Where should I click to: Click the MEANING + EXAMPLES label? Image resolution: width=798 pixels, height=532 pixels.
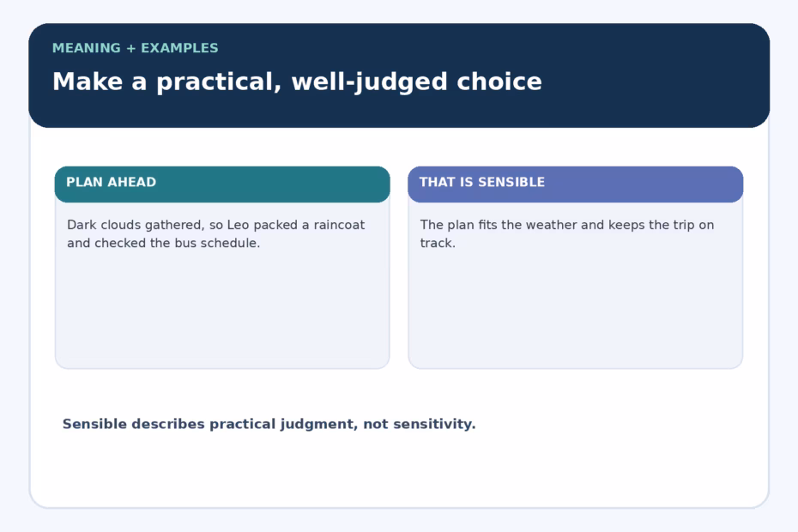pos(135,48)
